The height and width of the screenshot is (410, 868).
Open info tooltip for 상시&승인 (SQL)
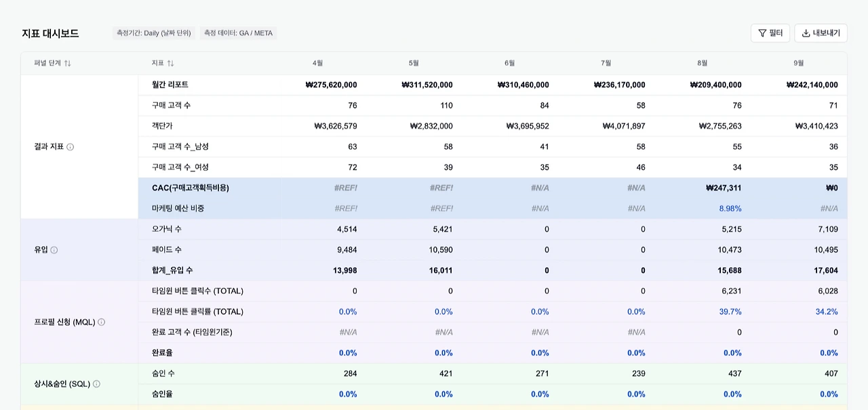pos(96,384)
